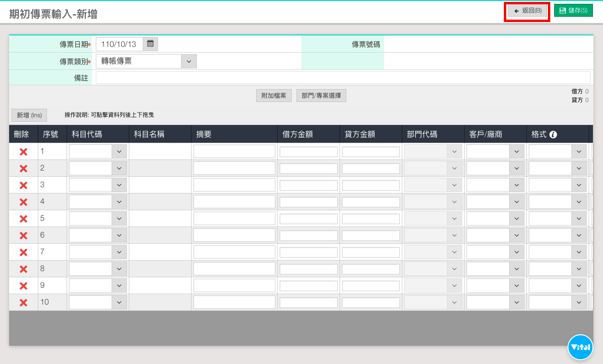603x364 pixels.
Task: Delete row 1 with the red X
Action: 23,152
